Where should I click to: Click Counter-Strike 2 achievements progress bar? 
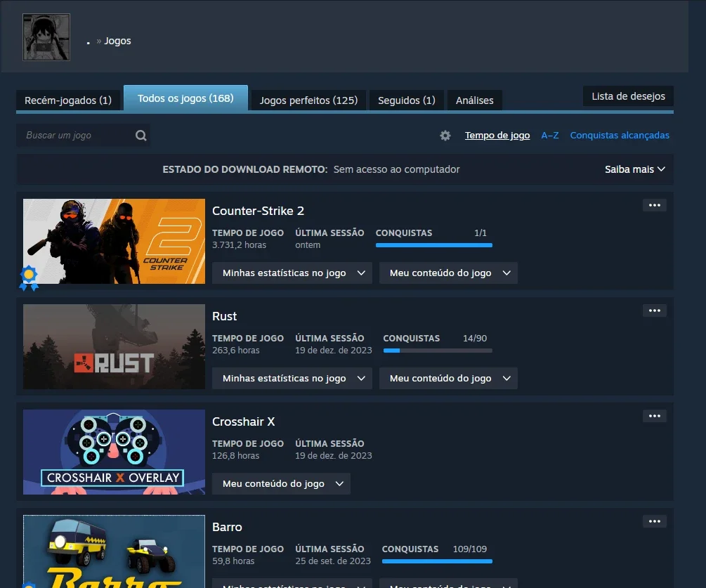pyautogui.click(x=434, y=245)
